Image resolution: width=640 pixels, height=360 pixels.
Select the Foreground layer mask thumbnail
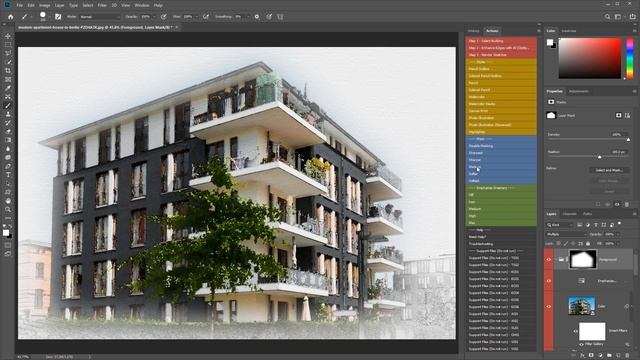coord(583,260)
